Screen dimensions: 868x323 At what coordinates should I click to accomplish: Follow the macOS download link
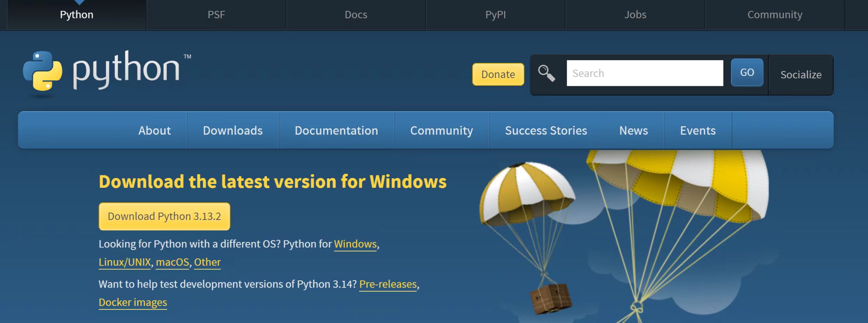[172, 262]
